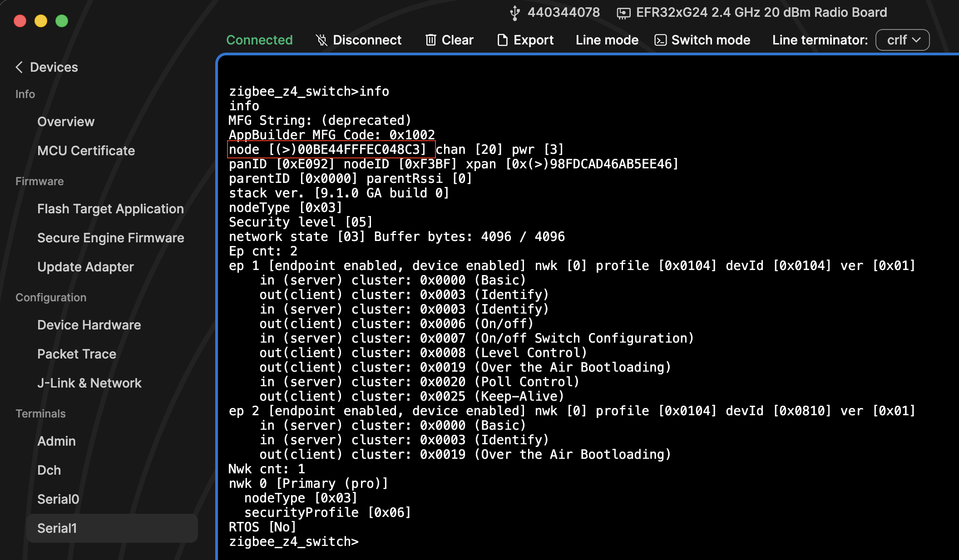Click the 'Nwk cnt: 1' line

[267, 469]
